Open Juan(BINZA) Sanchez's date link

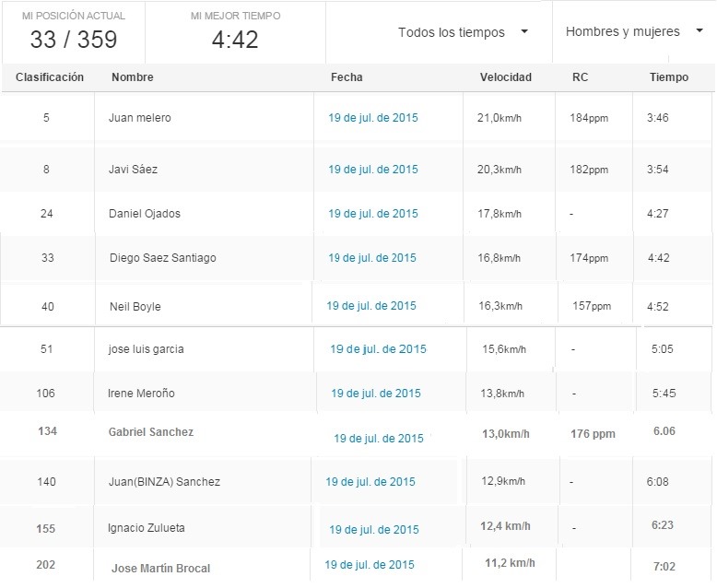pos(370,482)
